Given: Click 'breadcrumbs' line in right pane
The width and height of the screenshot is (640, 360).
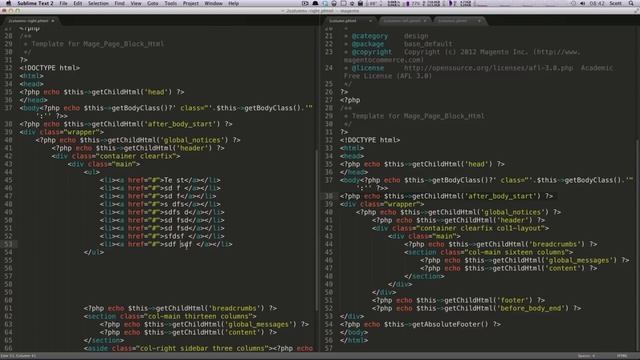Looking at the screenshot, I should tap(501, 244).
